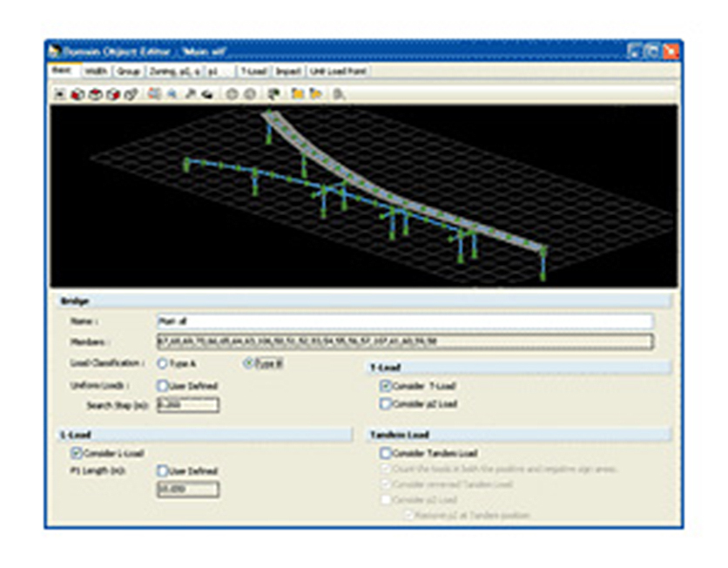Select the cube view icon with red left face
Screen dimensions: 728x568
tap(78, 94)
